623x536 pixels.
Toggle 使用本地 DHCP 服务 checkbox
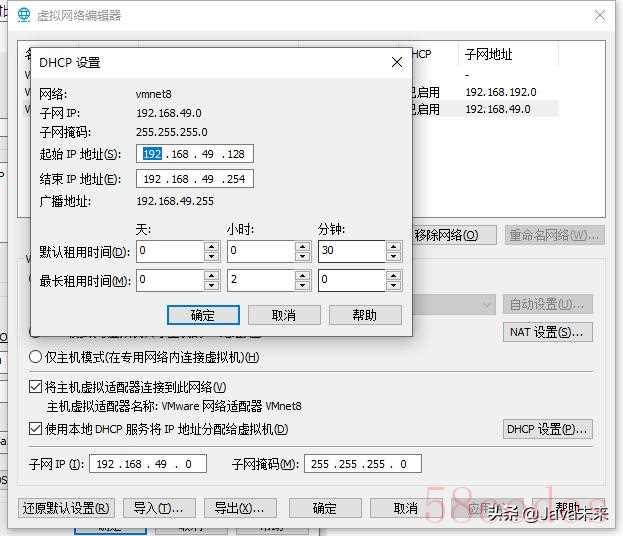click(x=36, y=429)
